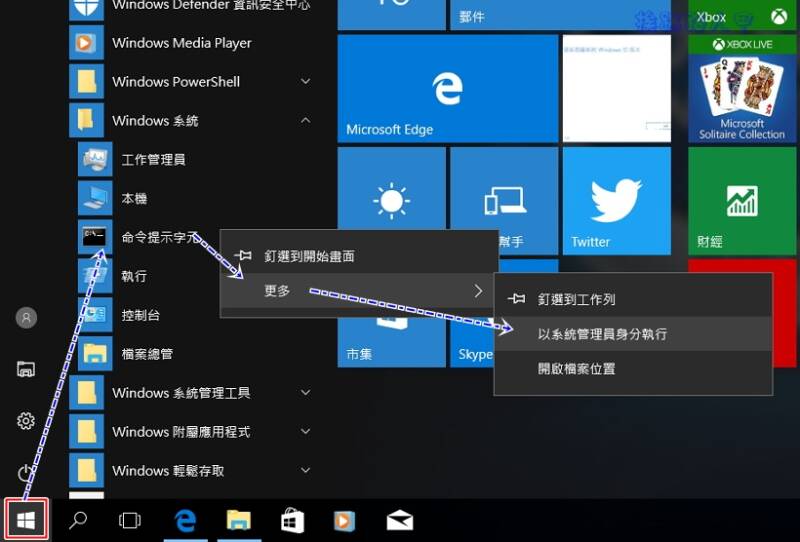Launch Edge from the taskbar
800x542 pixels.
pos(185,521)
